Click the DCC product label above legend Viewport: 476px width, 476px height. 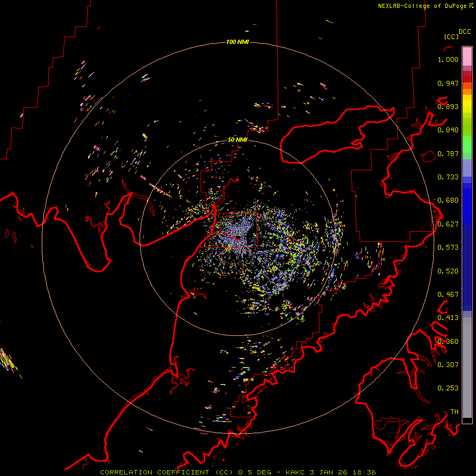pos(464,32)
